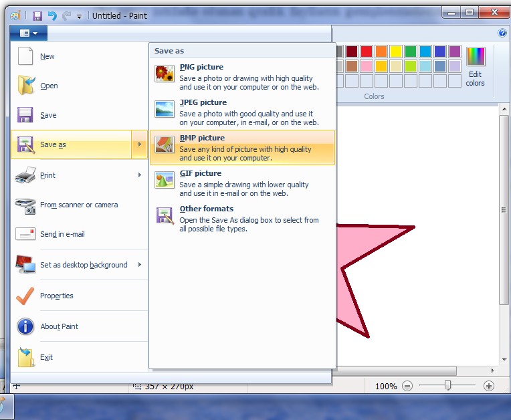This screenshot has width=511, height=420.
Task: Choose New from the file menu
Action: (79, 56)
